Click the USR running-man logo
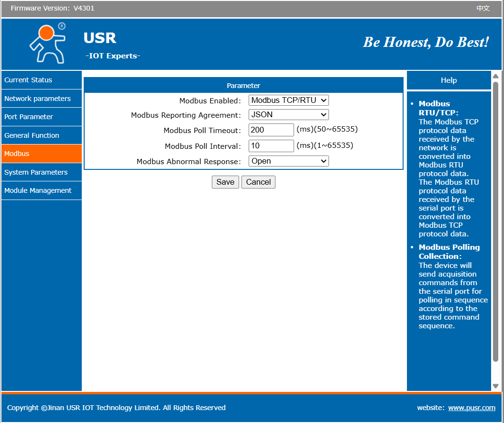The height and width of the screenshot is (423, 504). click(x=46, y=43)
